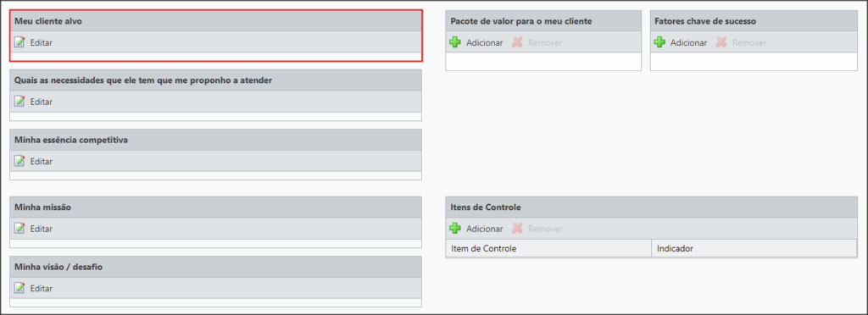Click the Minha missão section title
The height and width of the screenshot is (315, 868).
(x=42, y=207)
